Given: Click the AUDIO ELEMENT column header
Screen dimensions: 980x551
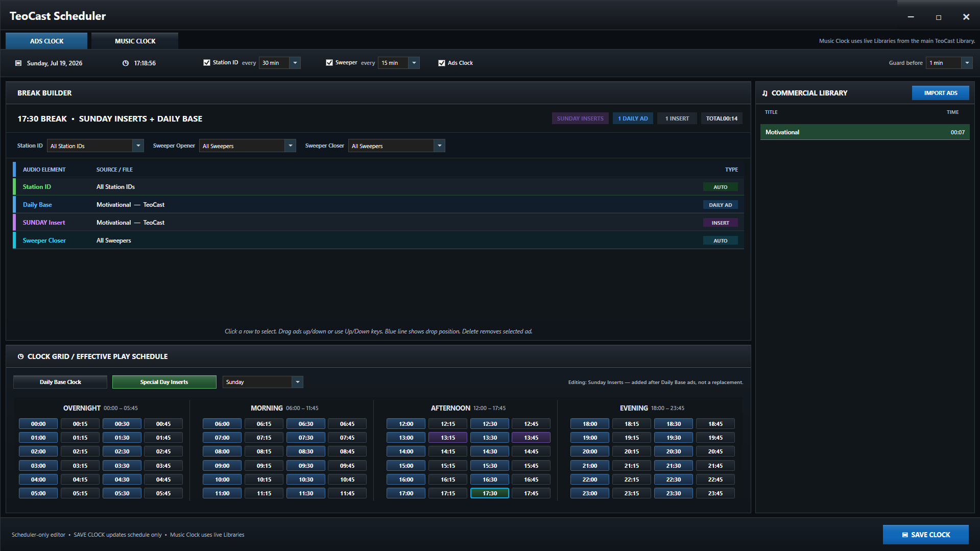Looking at the screenshot, I should [44, 170].
